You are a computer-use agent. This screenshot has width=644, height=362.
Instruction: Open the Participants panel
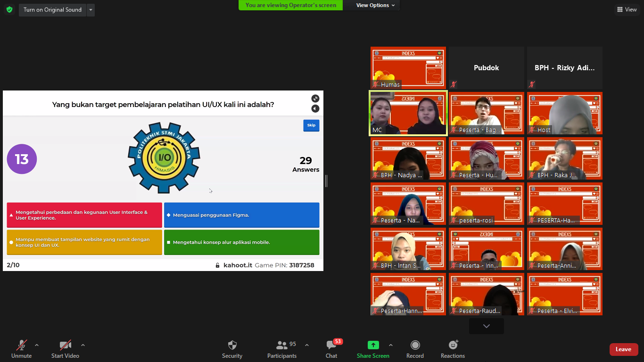[282, 349]
